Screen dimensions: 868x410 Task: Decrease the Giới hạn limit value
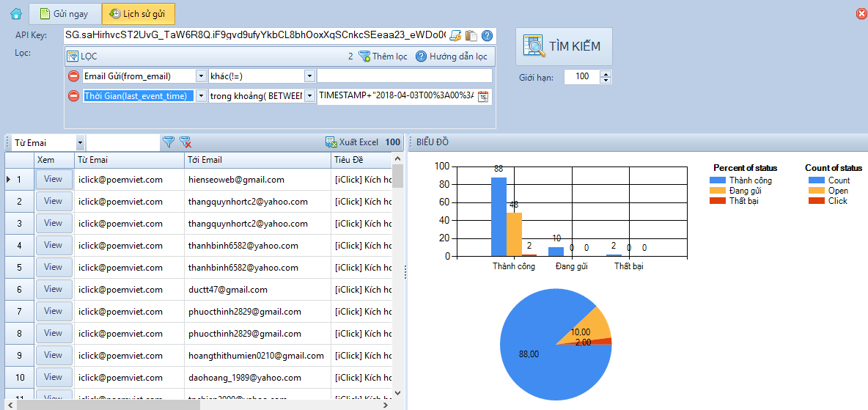tap(606, 81)
